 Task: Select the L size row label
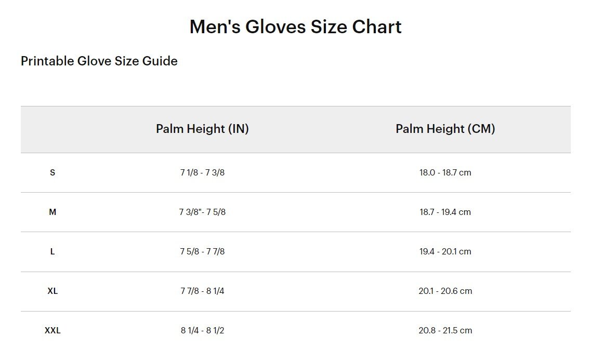53,251
